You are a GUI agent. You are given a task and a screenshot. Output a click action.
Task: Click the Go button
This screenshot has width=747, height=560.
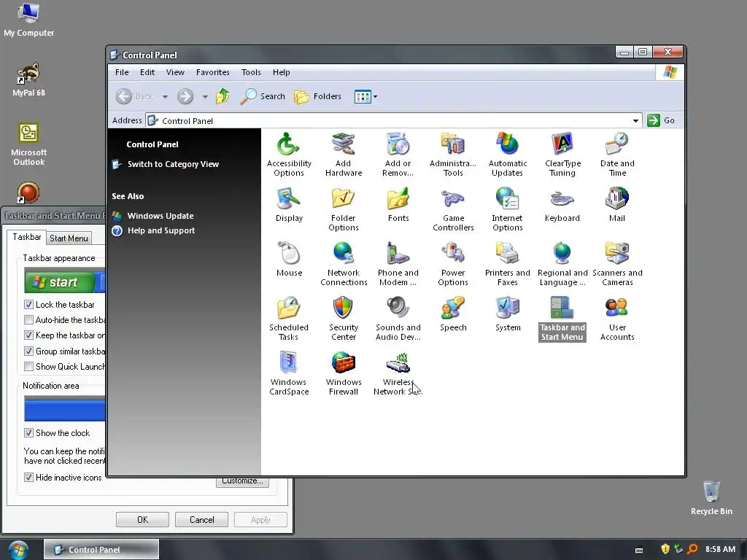pyautogui.click(x=661, y=120)
